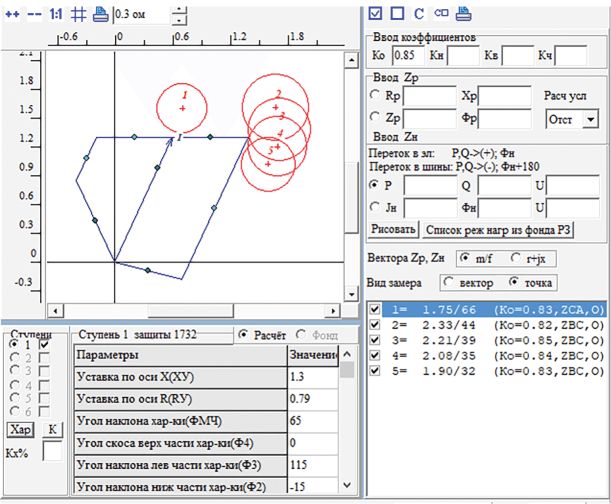The image size is (611, 504).
Task: Click the graph vertical scrollbar thumb
Action: point(351,198)
